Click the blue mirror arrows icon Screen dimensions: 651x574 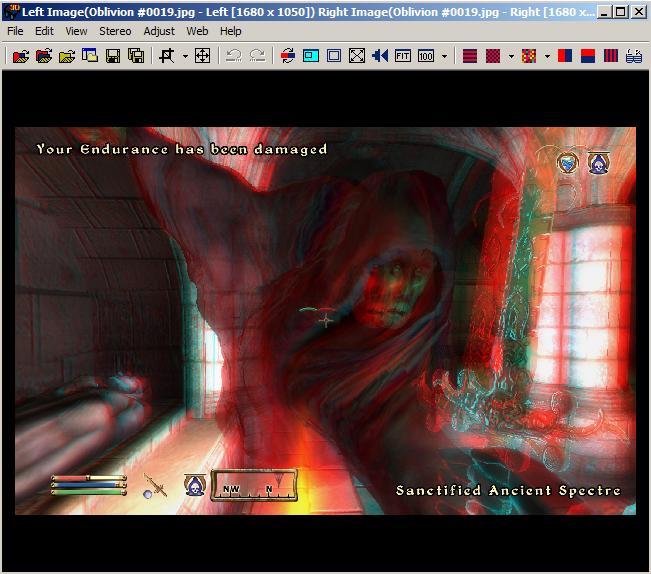pos(380,56)
